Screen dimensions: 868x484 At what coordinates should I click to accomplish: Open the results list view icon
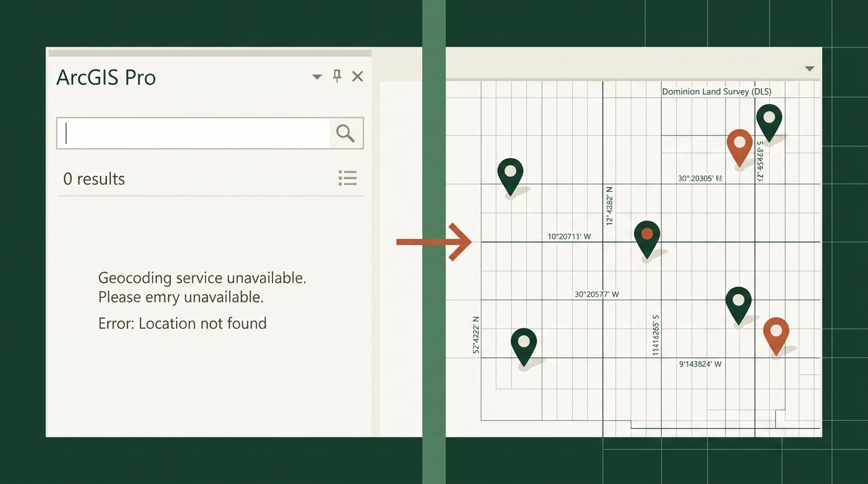(x=348, y=178)
